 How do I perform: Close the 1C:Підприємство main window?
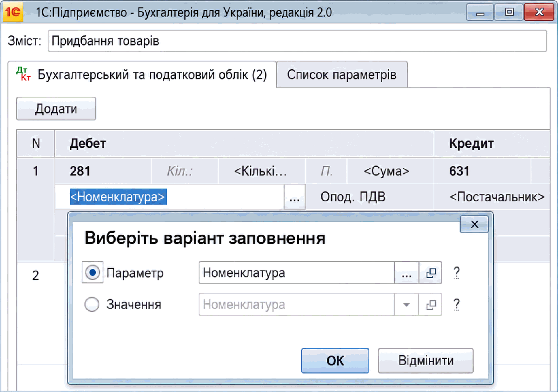coord(539,13)
